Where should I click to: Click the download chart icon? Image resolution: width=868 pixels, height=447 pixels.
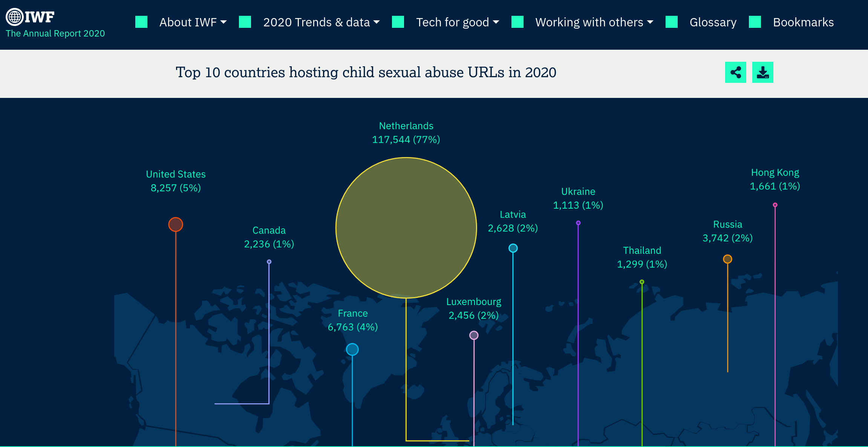pyautogui.click(x=762, y=72)
